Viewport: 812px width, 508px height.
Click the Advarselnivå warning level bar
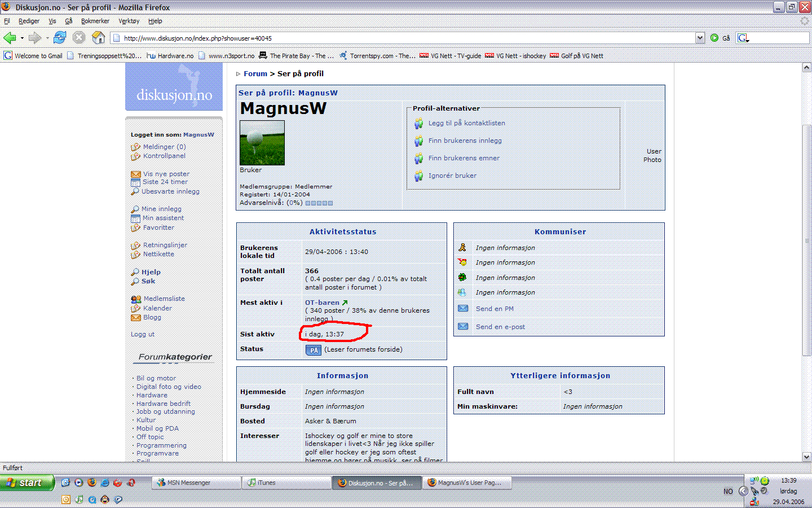pos(319,203)
